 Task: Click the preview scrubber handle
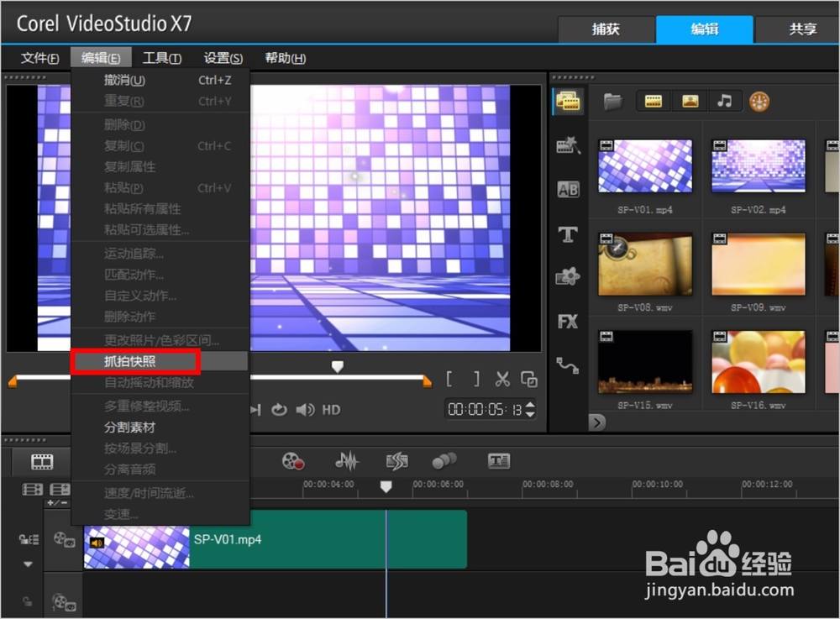point(338,367)
